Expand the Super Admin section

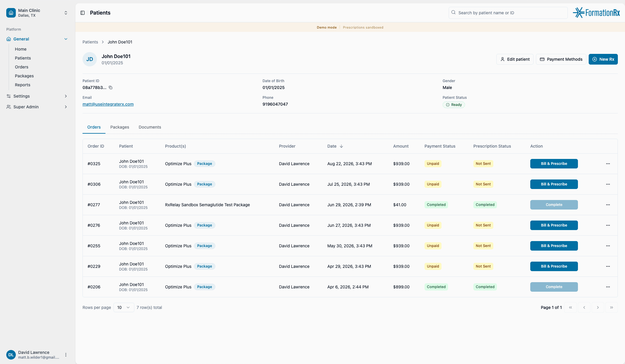tap(66, 107)
